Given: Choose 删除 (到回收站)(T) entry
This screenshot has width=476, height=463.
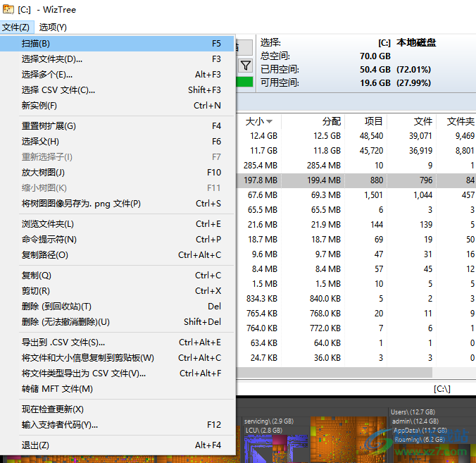Looking at the screenshot, I should click(x=117, y=307).
